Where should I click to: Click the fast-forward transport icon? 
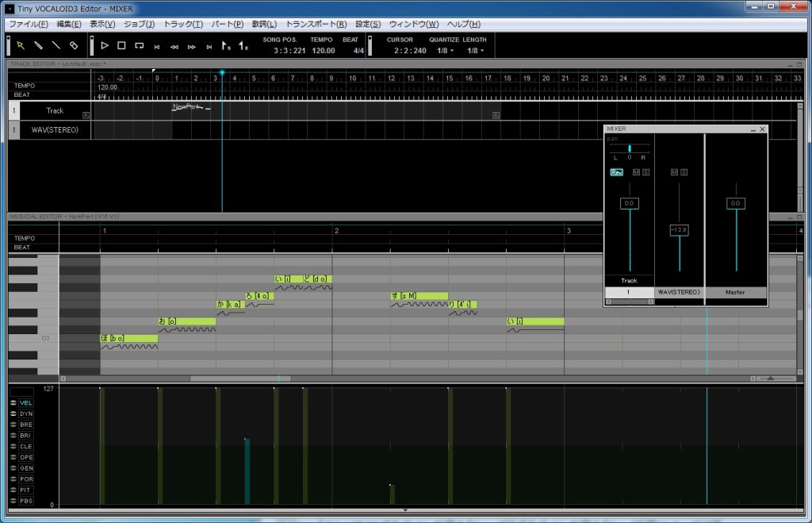coord(192,47)
